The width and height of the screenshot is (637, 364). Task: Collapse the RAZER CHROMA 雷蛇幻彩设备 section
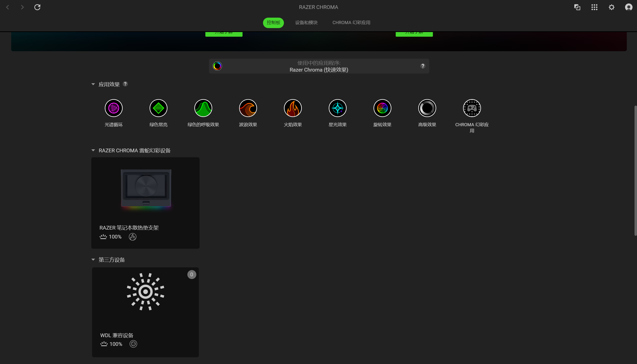click(93, 150)
